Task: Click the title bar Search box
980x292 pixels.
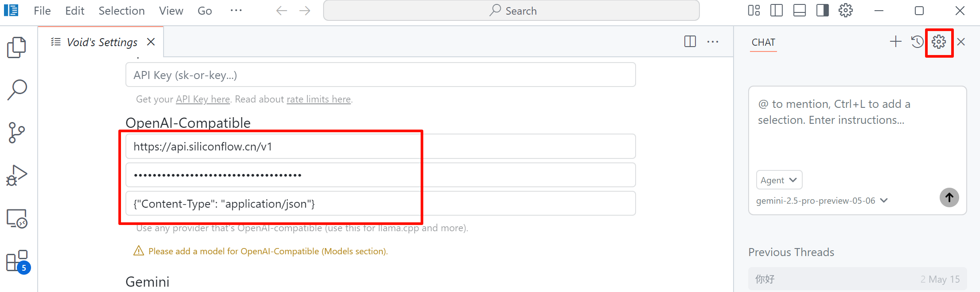Action: pos(511,11)
